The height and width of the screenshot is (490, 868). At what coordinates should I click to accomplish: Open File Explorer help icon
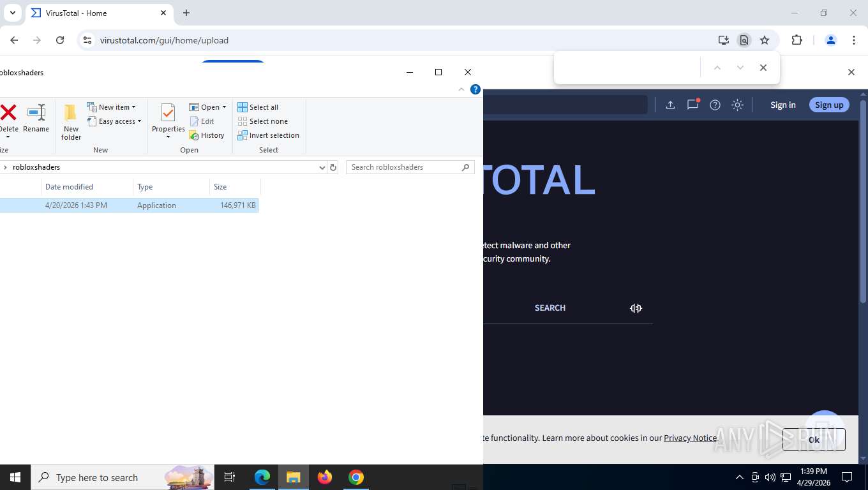point(475,89)
